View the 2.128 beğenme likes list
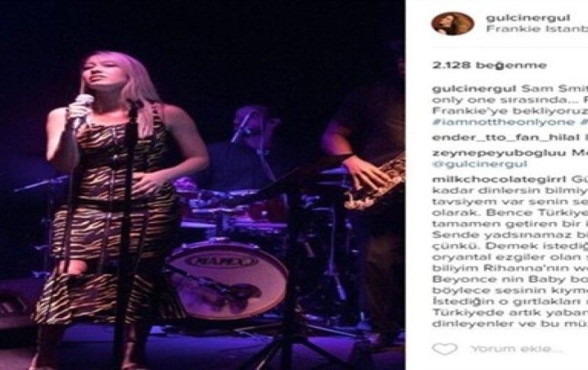 click(x=489, y=65)
